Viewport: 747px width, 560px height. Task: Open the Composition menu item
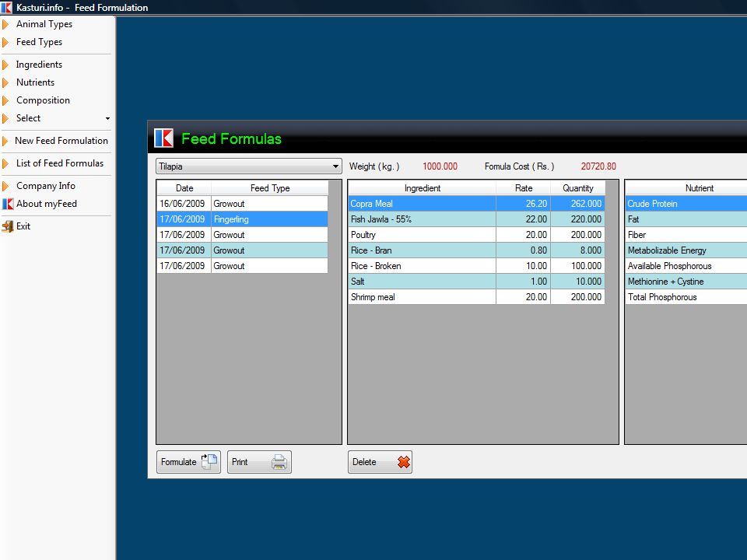43,100
